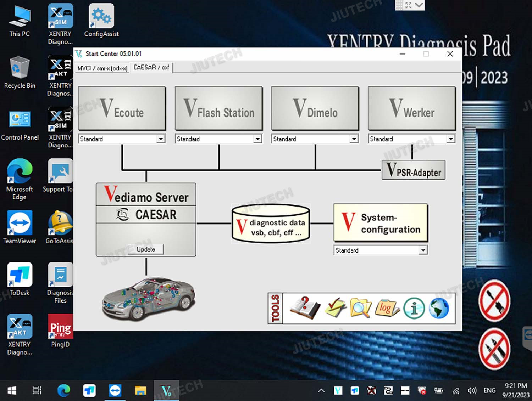Click the globe icon in Tools bar
Viewport: 532px width, 401px height.
(x=439, y=308)
